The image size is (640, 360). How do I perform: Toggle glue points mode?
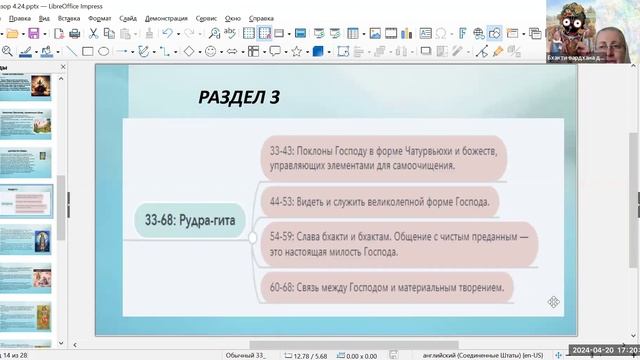pyautogui.click(x=498, y=51)
